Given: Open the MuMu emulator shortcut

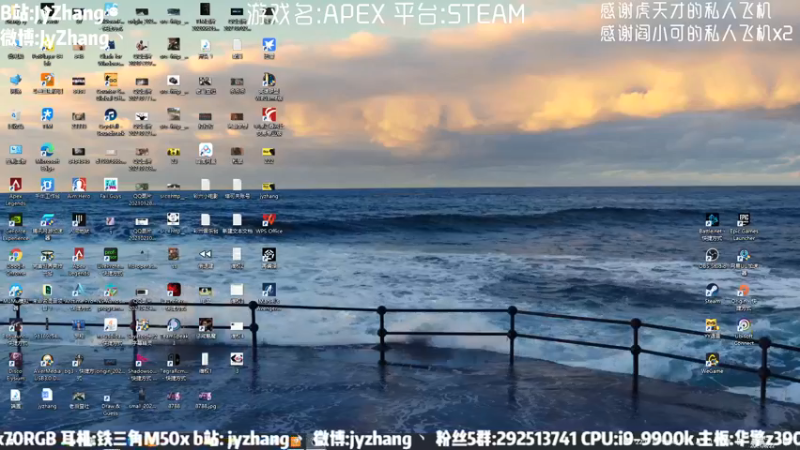Looking at the screenshot, I should (15, 291).
